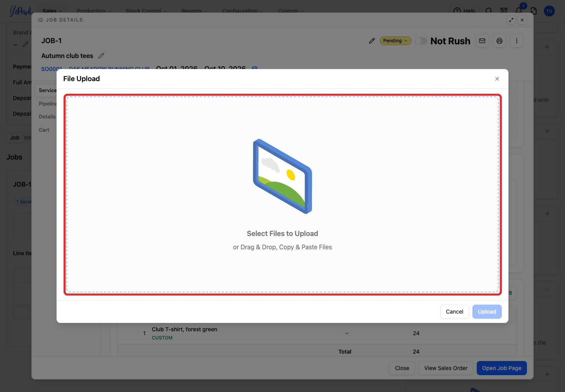
Task: Open the Configuration menu
Action: click(242, 11)
